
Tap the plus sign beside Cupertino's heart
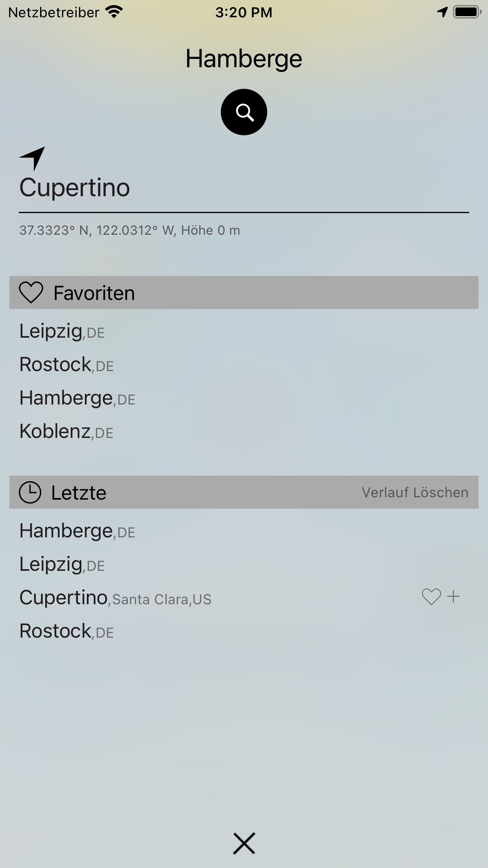pyautogui.click(x=453, y=596)
